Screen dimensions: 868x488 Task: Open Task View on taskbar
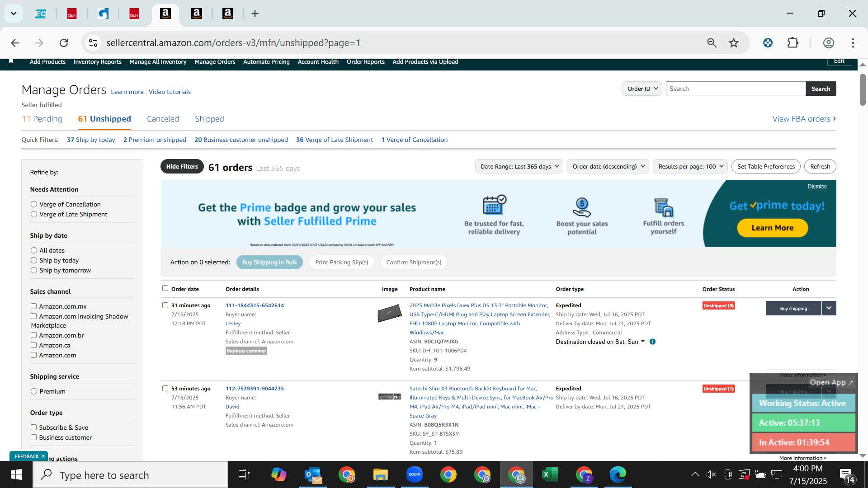pyautogui.click(x=244, y=475)
